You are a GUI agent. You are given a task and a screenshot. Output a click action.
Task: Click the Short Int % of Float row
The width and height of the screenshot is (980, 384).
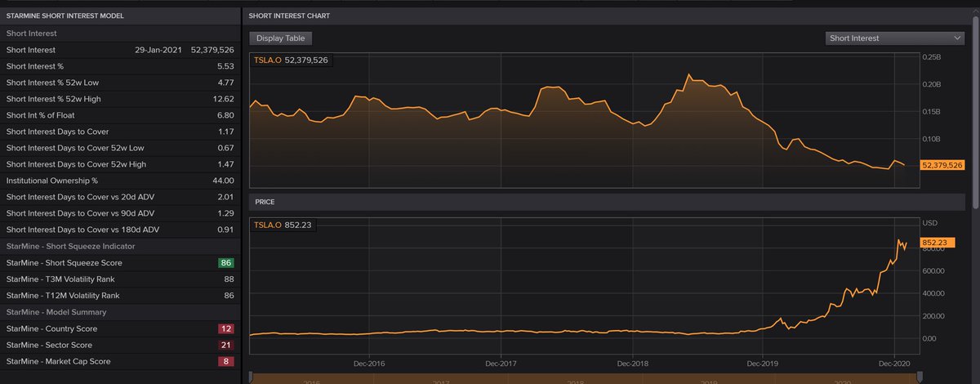click(x=120, y=115)
